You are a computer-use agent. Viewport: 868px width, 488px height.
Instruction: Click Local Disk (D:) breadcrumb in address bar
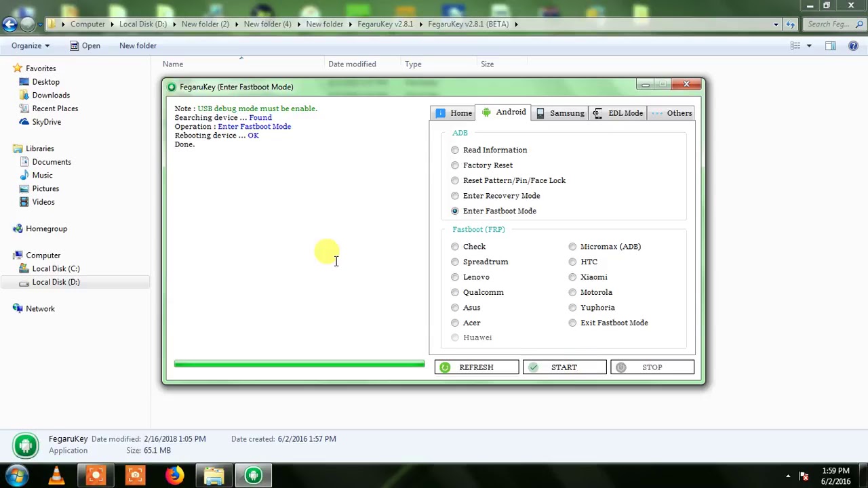pyautogui.click(x=143, y=24)
